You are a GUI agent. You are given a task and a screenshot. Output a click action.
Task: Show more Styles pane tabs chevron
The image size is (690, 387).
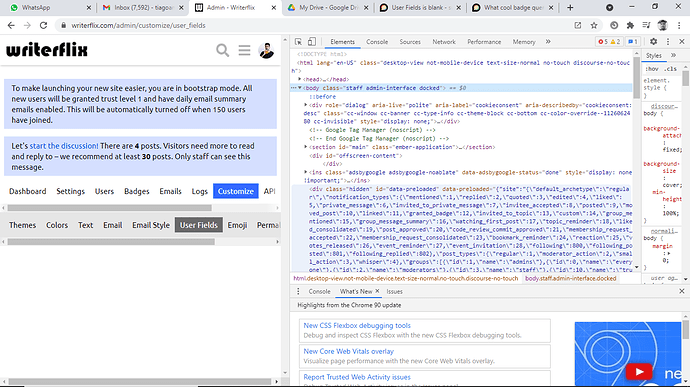pos(673,55)
